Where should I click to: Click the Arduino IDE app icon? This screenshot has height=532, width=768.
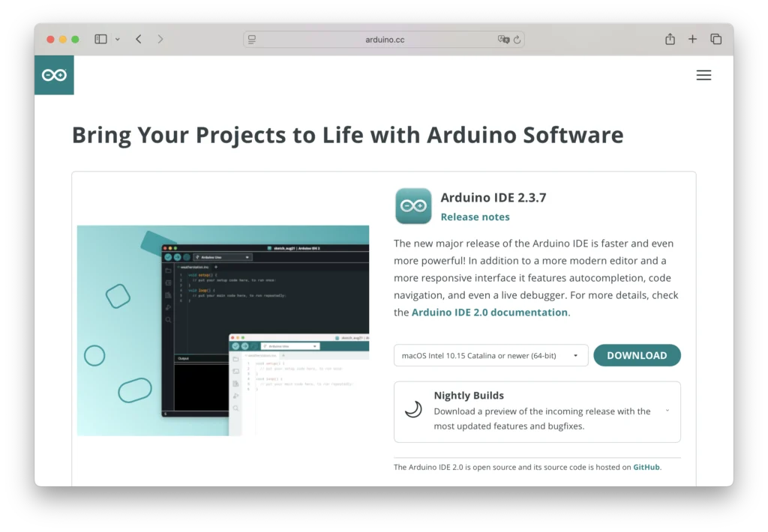click(413, 206)
